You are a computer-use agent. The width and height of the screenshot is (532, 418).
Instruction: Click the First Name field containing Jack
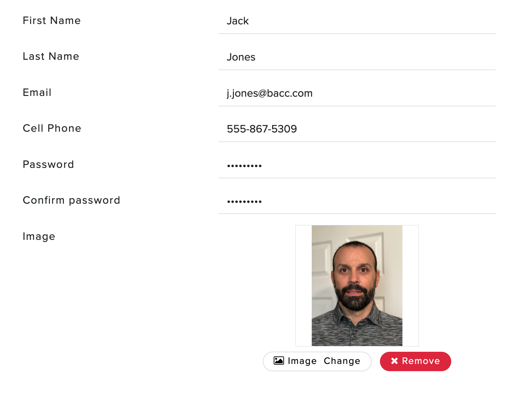point(357,21)
